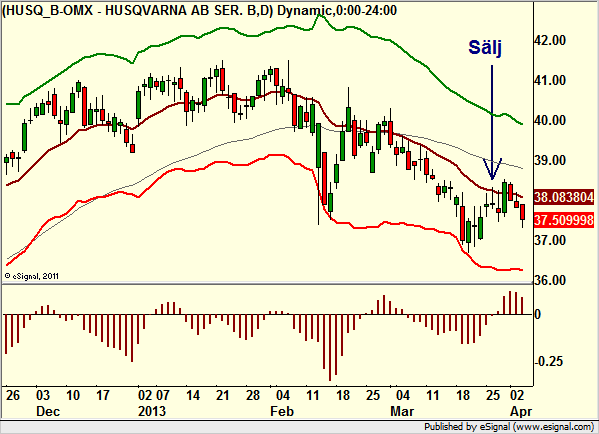The height and width of the screenshot is (434, 599).
Task: Click the date label 07 on time axis
Action: (163, 395)
